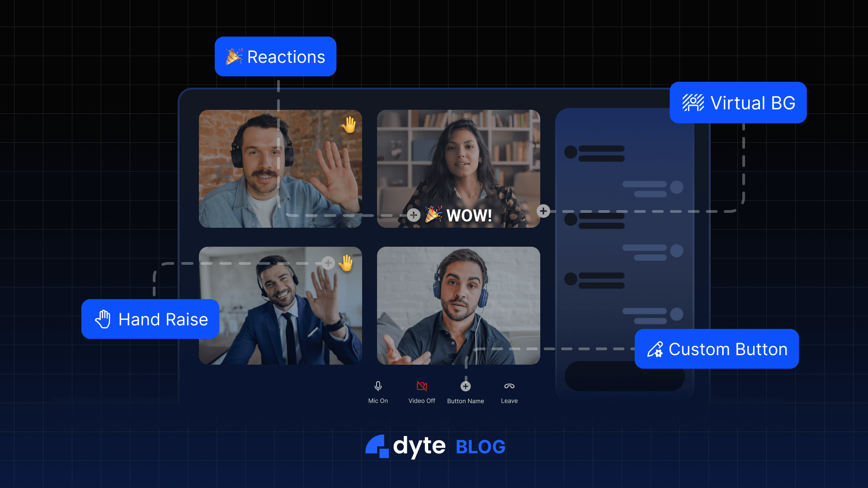Screen dimensions: 868x488
Task: Expand the plus control beside the WOW reaction
Action: [x=413, y=215]
